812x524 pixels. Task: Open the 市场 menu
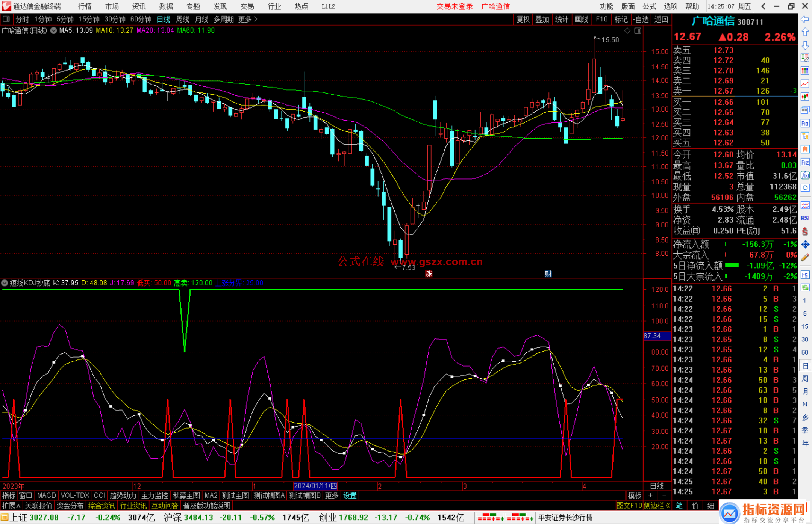[x=112, y=6]
